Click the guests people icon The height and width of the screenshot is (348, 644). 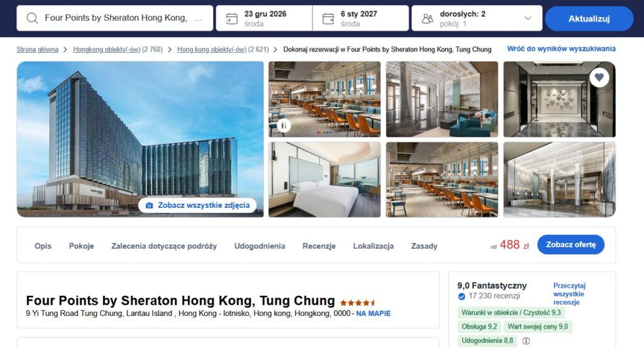point(428,18)
